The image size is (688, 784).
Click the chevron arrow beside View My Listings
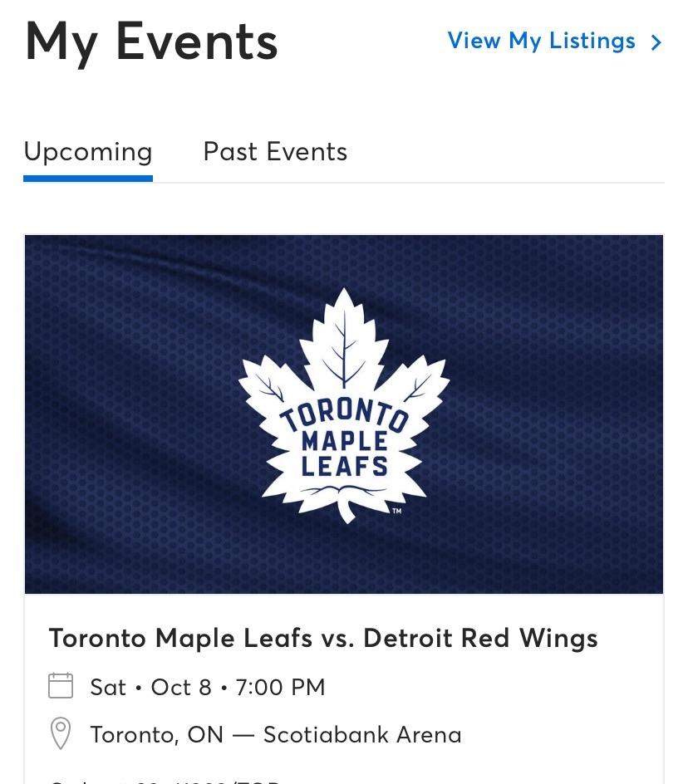click(x=656, y=42)
